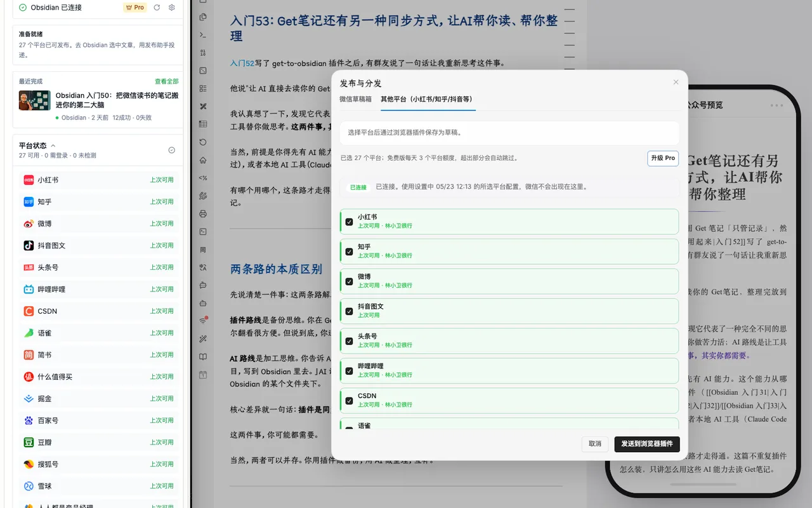The width and height of the screenshot is (812, 508).
Task: Click the 简书 icon in the platform list
Action: (x=29, y=355)
